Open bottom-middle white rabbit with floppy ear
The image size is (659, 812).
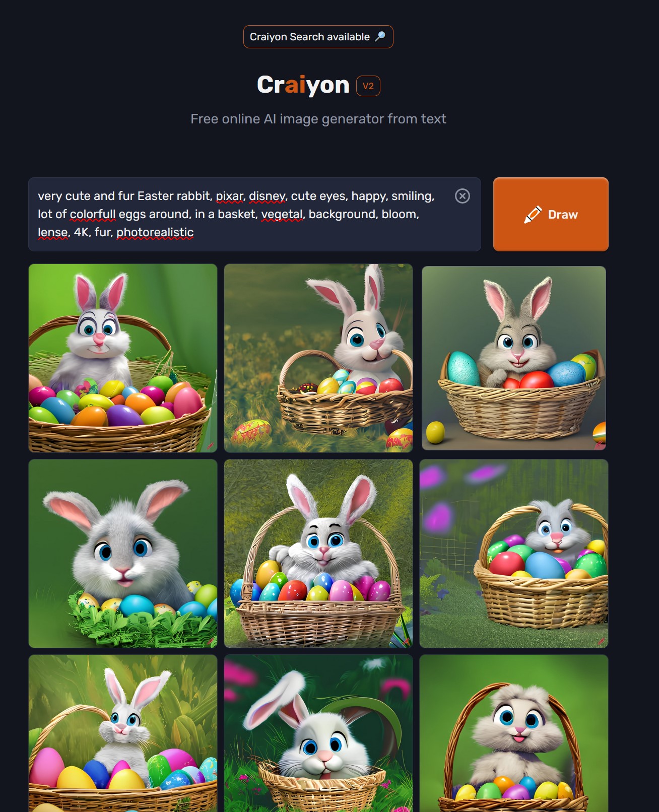click(318, 733)
